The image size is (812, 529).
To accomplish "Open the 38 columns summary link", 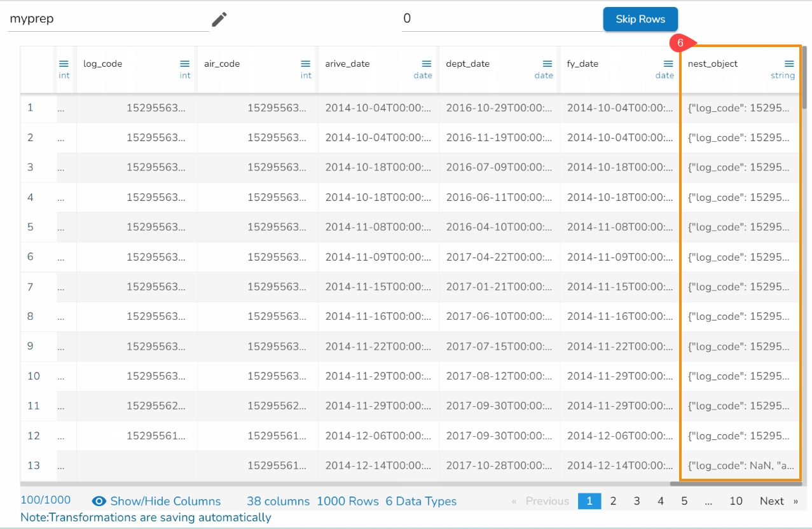I will [x=278, y=501].
